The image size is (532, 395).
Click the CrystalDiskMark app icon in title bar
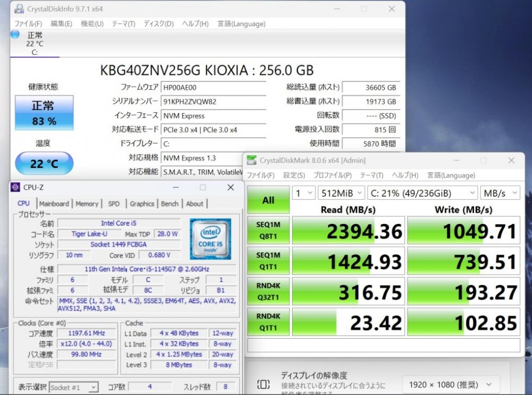click(252, 161)
